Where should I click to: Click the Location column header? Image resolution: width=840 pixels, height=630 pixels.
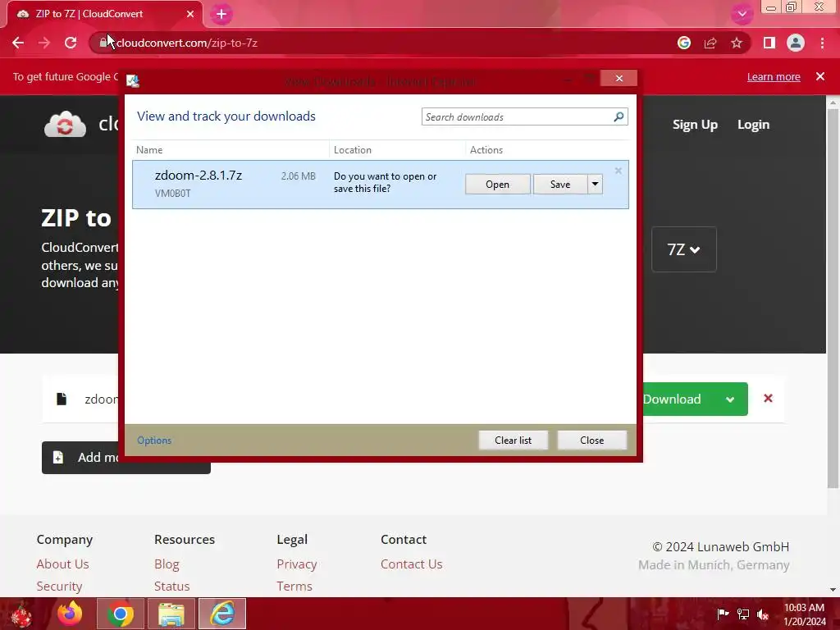[353, 150]
